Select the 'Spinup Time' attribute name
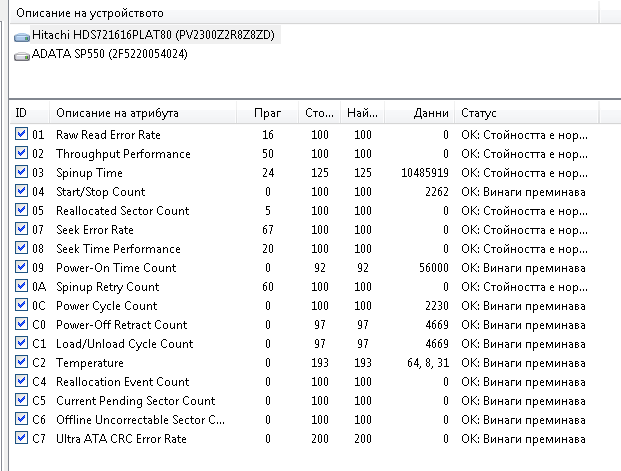 pyautogui.click(x=89, y=173)
